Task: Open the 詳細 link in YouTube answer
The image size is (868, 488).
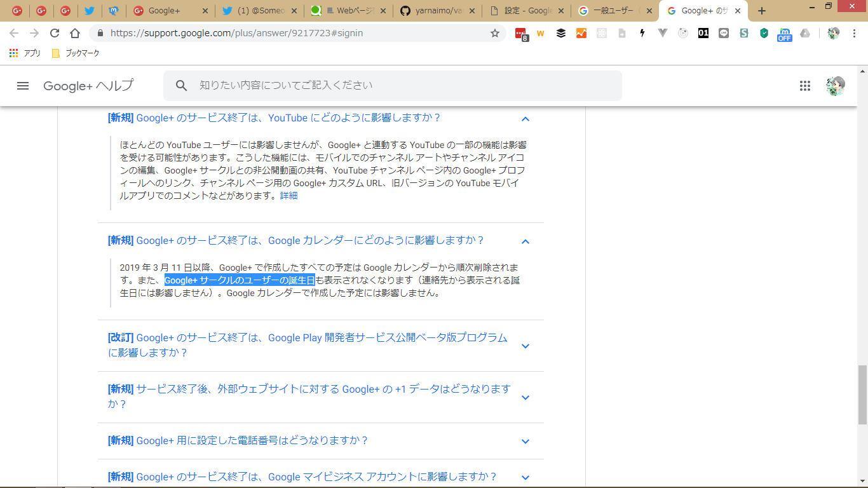Action: pyautogui.click(x=288, y=196)
